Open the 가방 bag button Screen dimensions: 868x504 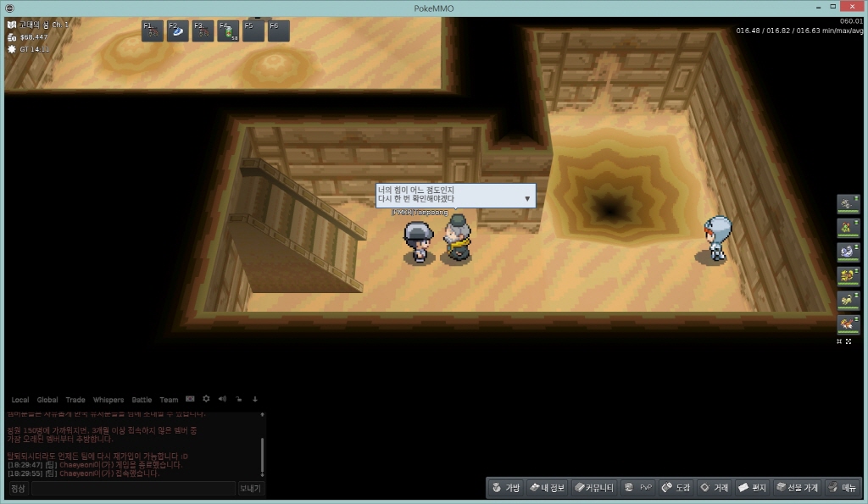(x=504, y=488)
